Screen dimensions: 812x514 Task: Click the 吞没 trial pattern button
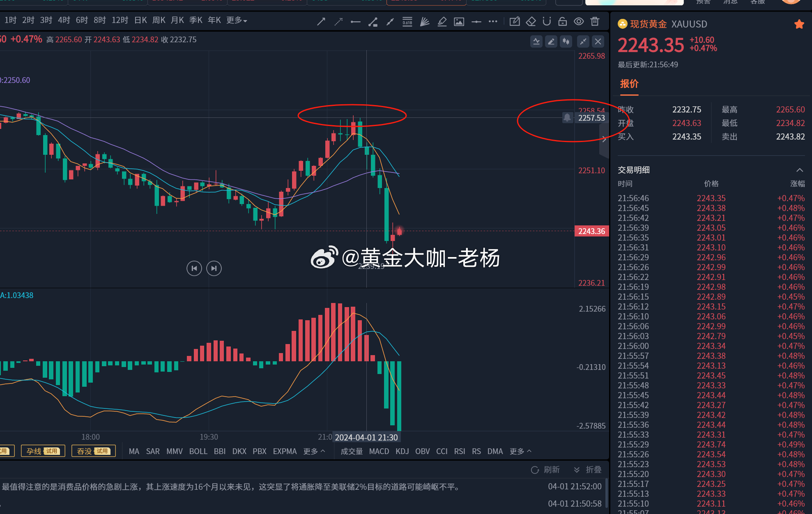point(94,451)
